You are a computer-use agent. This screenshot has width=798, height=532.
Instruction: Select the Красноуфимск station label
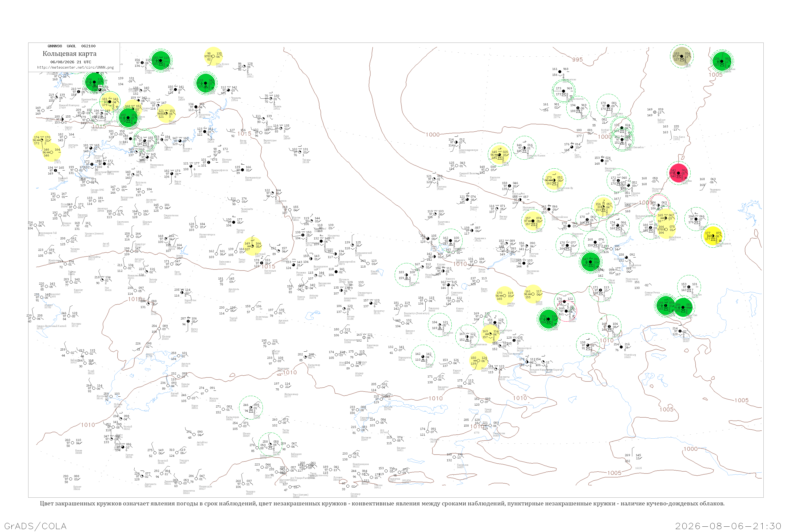click(x=219, y=170)
